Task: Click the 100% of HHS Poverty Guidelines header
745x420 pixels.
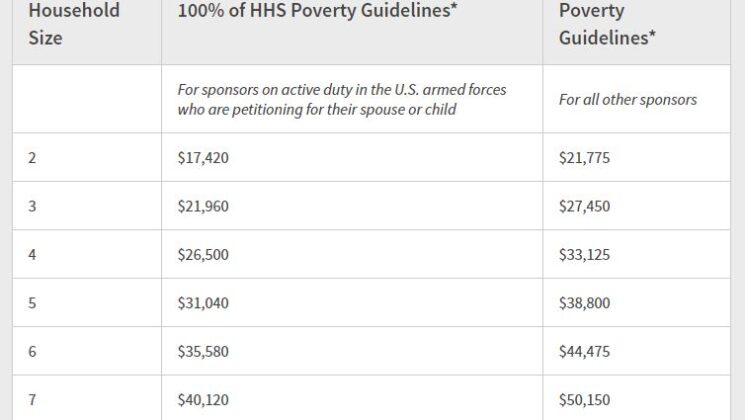Action: point(317,10)
